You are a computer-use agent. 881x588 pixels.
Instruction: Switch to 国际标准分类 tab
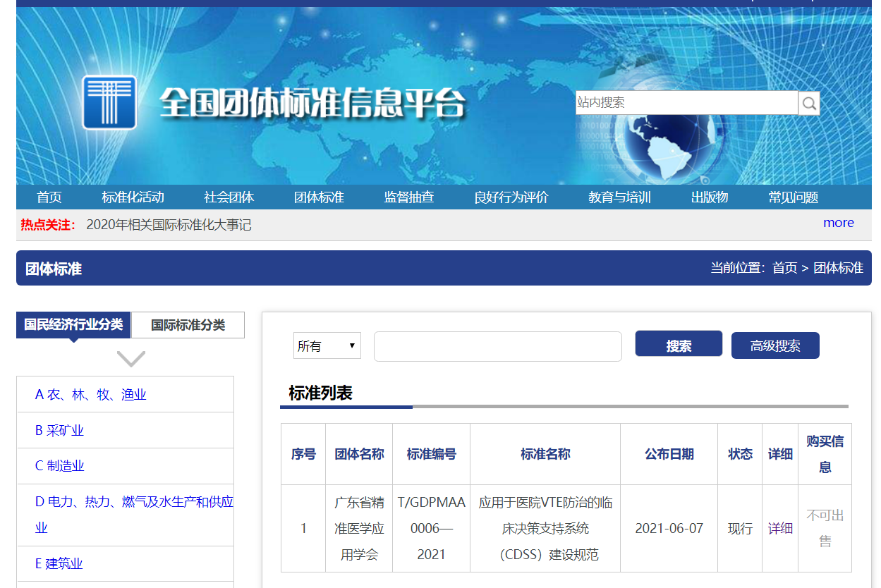(188, 325)
